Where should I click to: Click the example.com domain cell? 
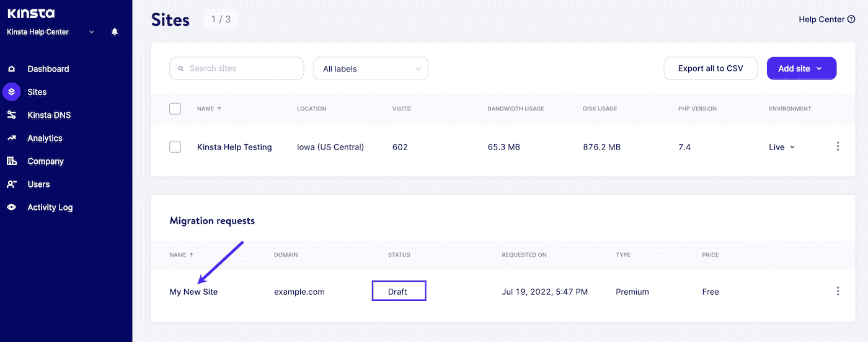click(x=299, y=292)
